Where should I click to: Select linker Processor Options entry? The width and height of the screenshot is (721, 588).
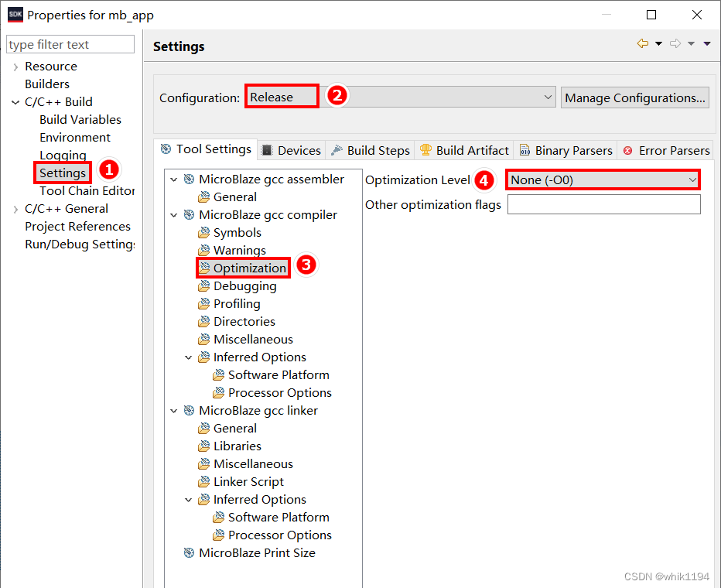tap(279, 535)
